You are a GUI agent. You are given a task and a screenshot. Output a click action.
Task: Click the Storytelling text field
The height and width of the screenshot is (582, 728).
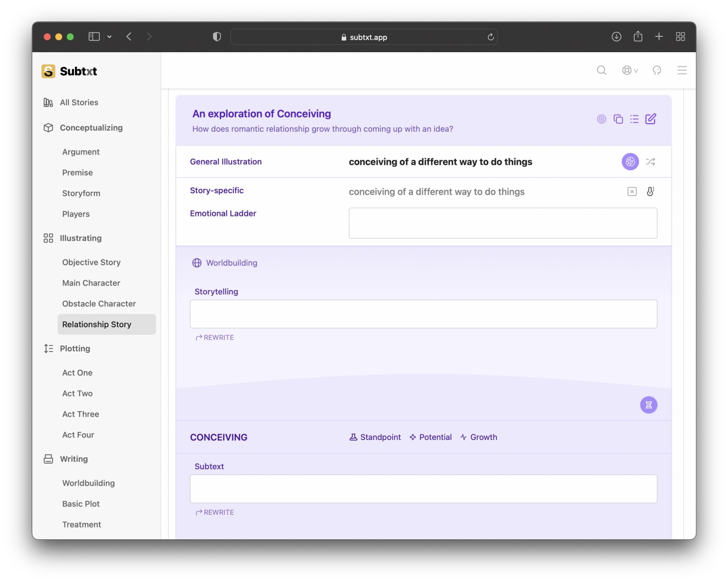pyautogui.click(x=424, y=314)
